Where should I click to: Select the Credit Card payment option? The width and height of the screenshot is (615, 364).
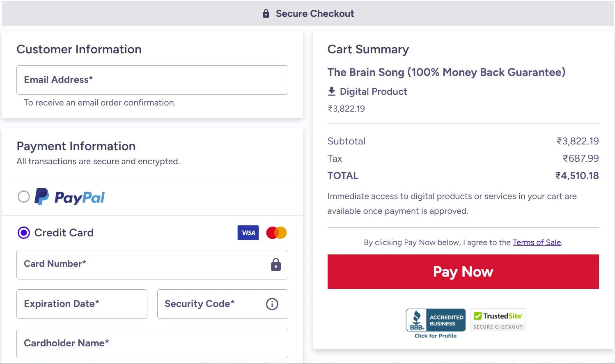tap(24, 233)
